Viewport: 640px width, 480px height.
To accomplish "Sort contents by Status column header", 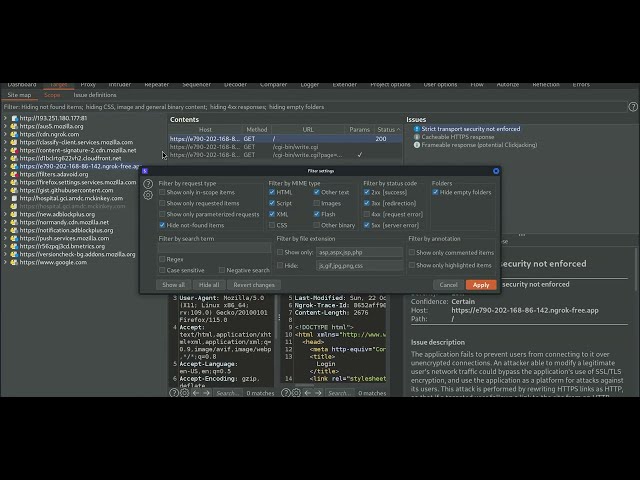I will coord(388,130).
